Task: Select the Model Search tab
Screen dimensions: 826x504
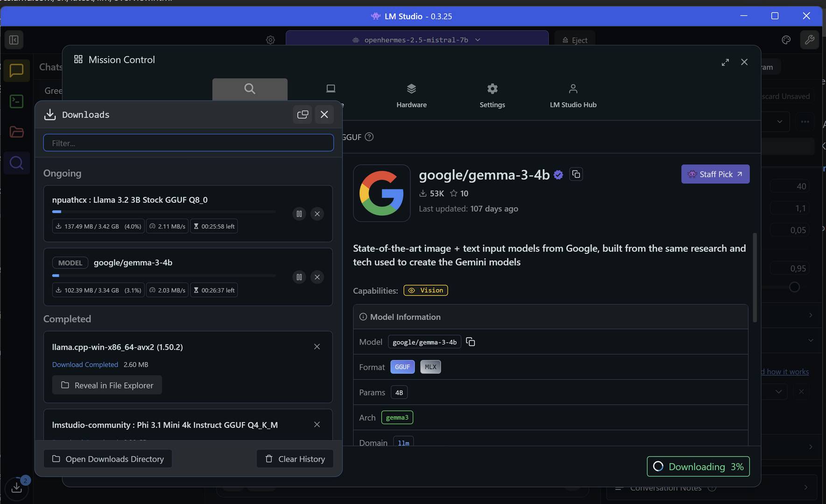Action: [250, 89]
